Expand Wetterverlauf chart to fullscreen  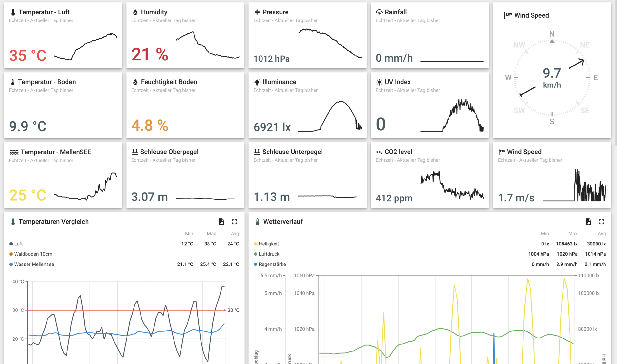tap(601, 222)
